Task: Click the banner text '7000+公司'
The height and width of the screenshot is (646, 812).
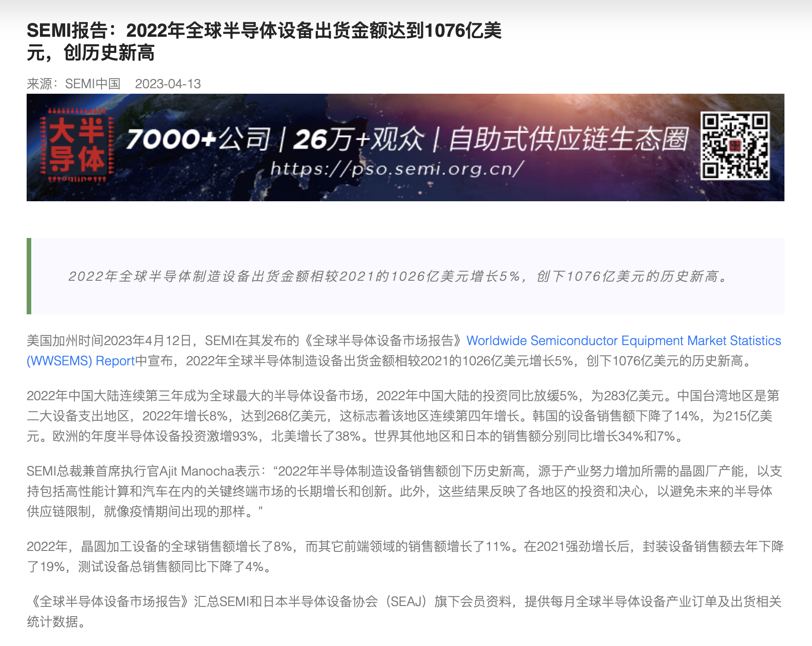Action: coord(198,139)
